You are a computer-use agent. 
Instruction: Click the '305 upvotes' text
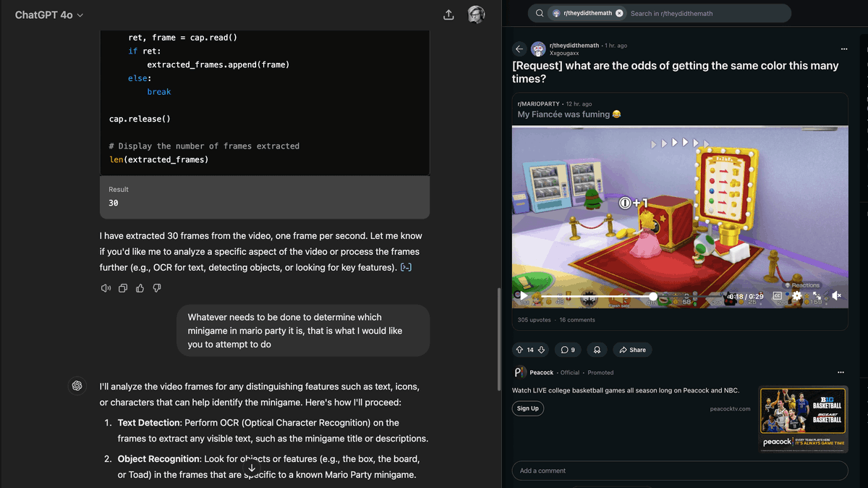pyautogui.click(x=534, y=319)
